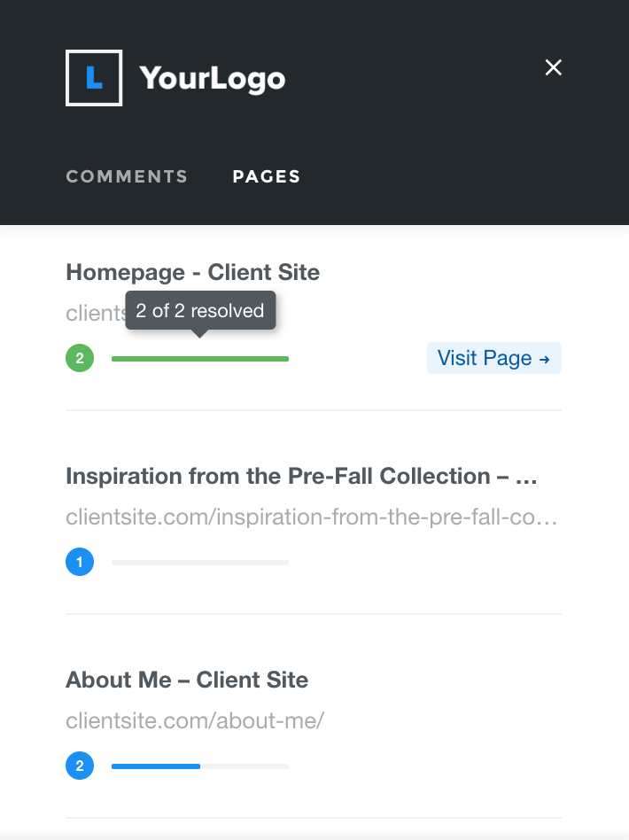Viewport: 629px width, 840px height.
Task: Click the green comment count badge for Homepage
Action: [x=80, y=359]
